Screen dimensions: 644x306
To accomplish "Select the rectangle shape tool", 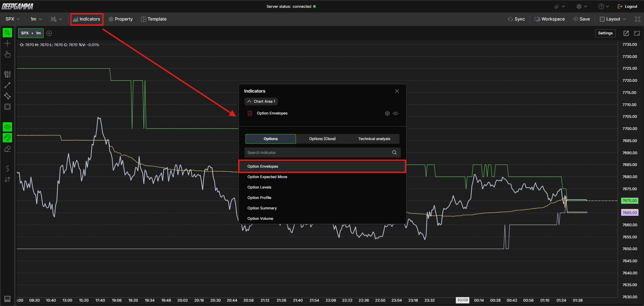I will pyautogui.click(x=7, y=107).
